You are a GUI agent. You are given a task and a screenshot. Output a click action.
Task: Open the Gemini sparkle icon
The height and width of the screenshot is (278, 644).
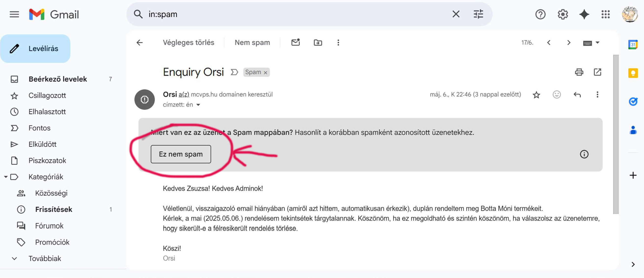pyautogui.click(x=584, y=14)
